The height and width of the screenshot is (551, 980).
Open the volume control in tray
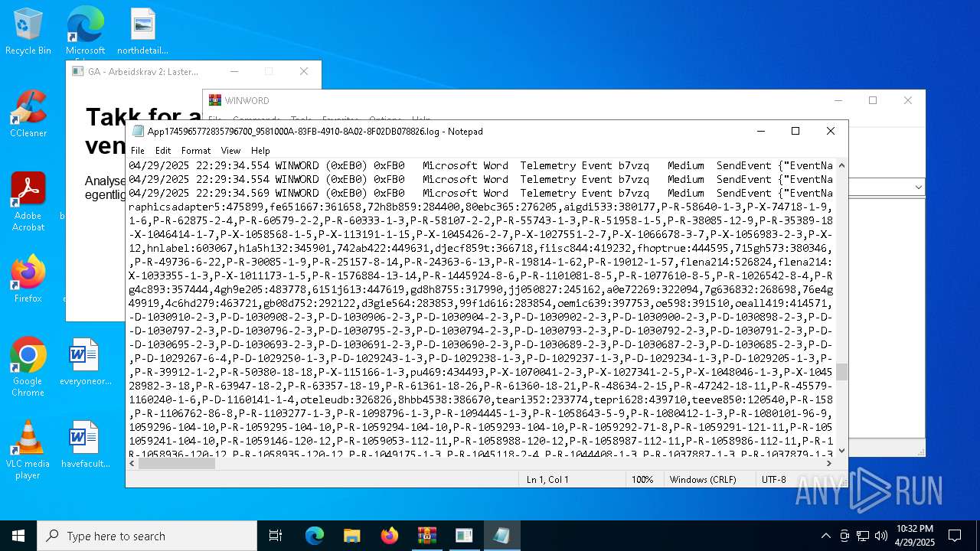tap(881, 536)
